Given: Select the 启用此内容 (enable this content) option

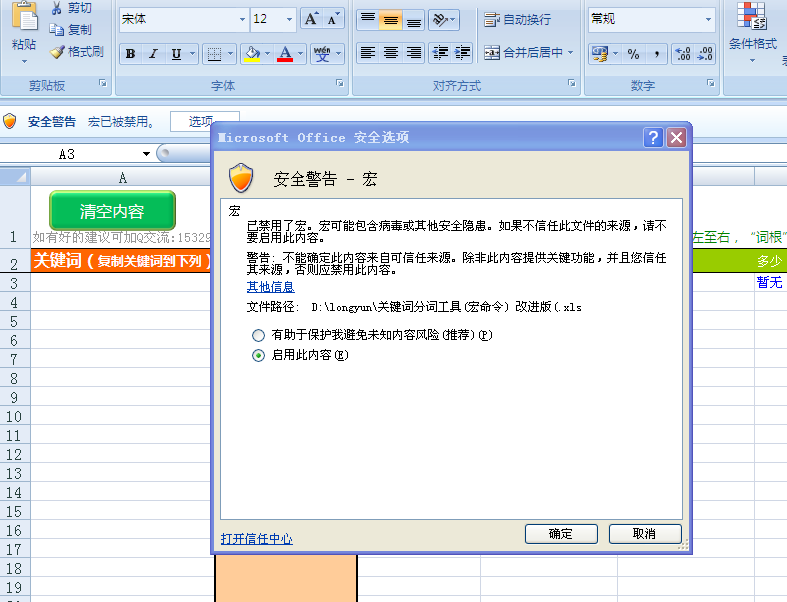Looking at the screenshot, I should pyautogui.click(x=258, y=355).
